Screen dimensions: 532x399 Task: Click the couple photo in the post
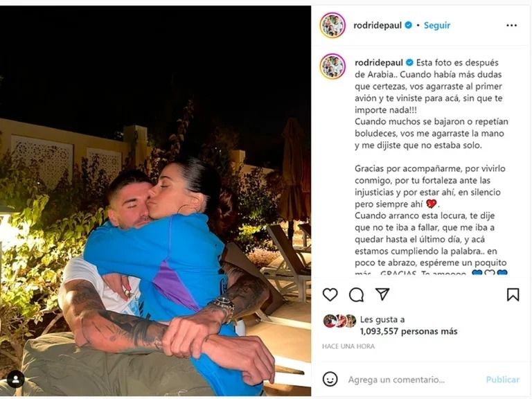point(155,200)
